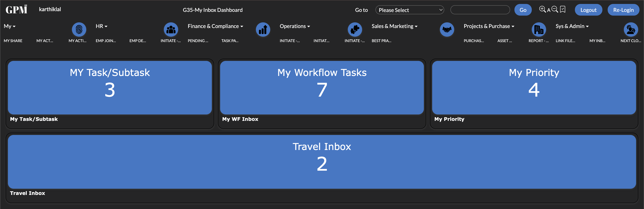The height and width of the screenshot is (209, 644).
Task: Expand the Finance & Compliance menu
Action: [215, 26]
